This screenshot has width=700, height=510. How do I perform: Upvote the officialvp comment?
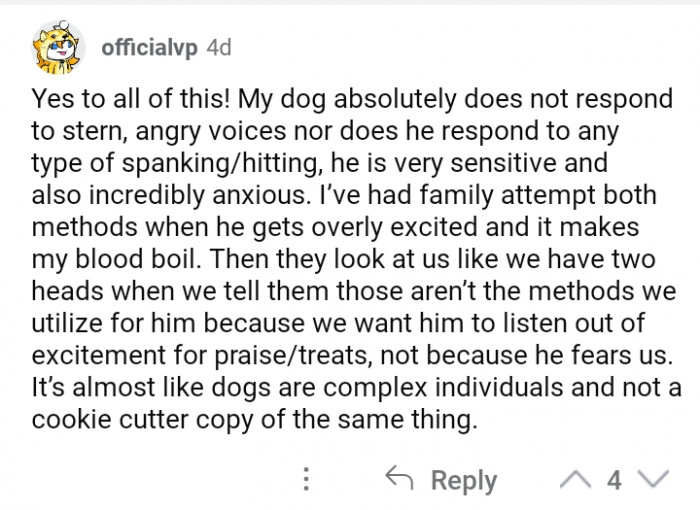[578, 478]
